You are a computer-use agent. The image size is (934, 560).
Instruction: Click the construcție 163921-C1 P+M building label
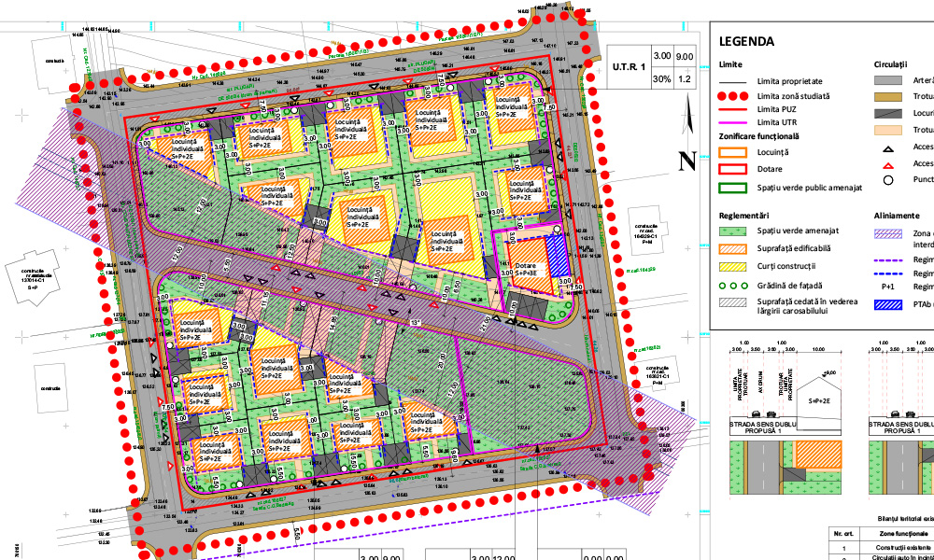tap(657, 376)
